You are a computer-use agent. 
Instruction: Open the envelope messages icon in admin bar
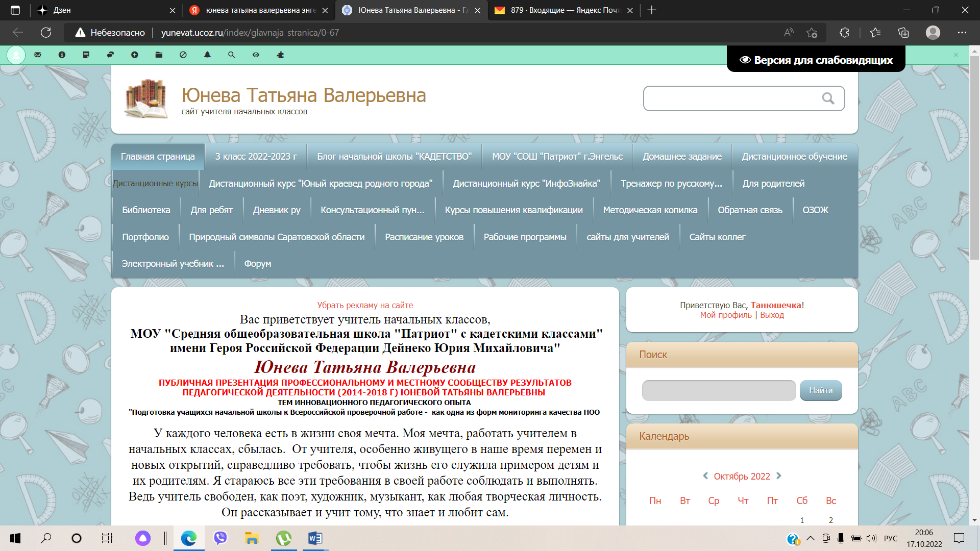(38, 55)
